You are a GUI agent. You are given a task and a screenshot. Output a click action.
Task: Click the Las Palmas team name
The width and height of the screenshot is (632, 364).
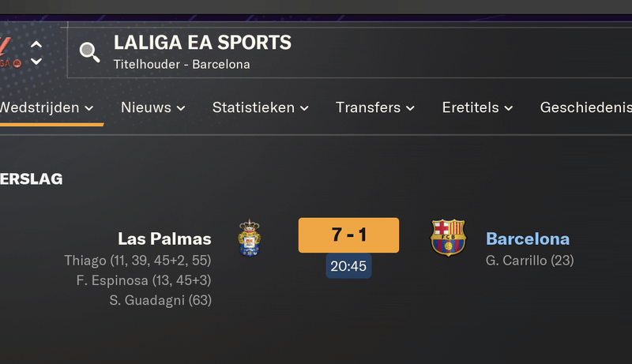pos(164,238)
